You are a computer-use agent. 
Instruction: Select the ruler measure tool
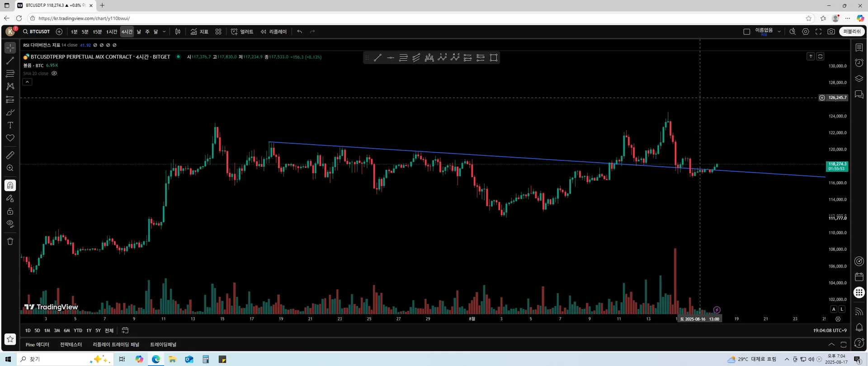(10, 155)
